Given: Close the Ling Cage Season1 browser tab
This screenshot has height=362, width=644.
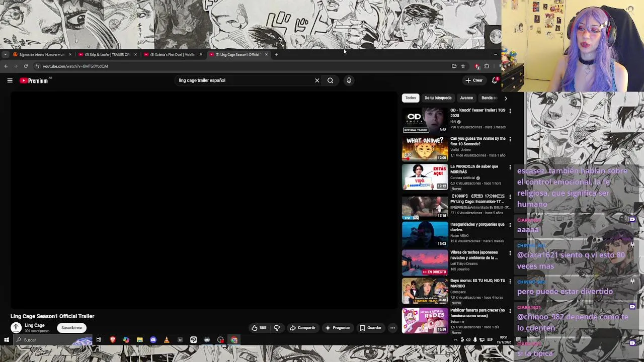Looking at the screenshot, I should (266, 54).
